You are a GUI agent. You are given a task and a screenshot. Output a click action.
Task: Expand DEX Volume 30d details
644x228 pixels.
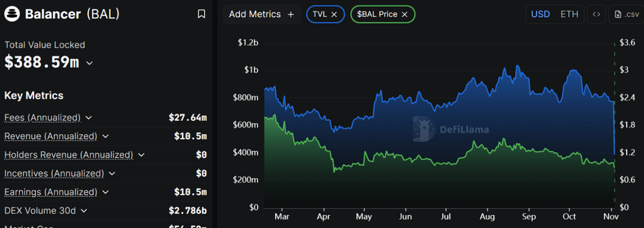pyautogui.click(x=84, y=211)
